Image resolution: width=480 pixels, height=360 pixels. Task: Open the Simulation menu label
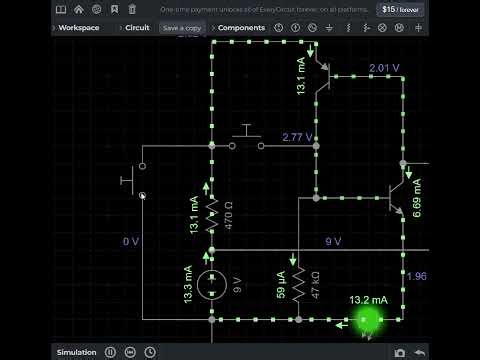(76, 352)
